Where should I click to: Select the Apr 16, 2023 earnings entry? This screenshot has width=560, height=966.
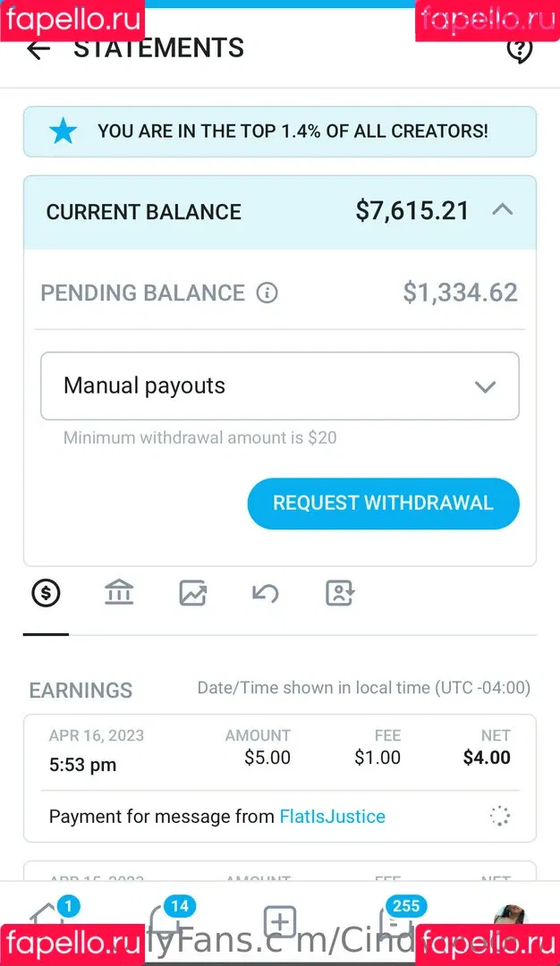(279, 751)
